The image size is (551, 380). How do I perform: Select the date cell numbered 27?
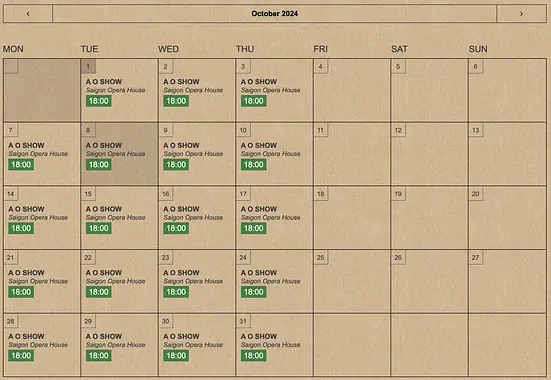click(507, 281)
